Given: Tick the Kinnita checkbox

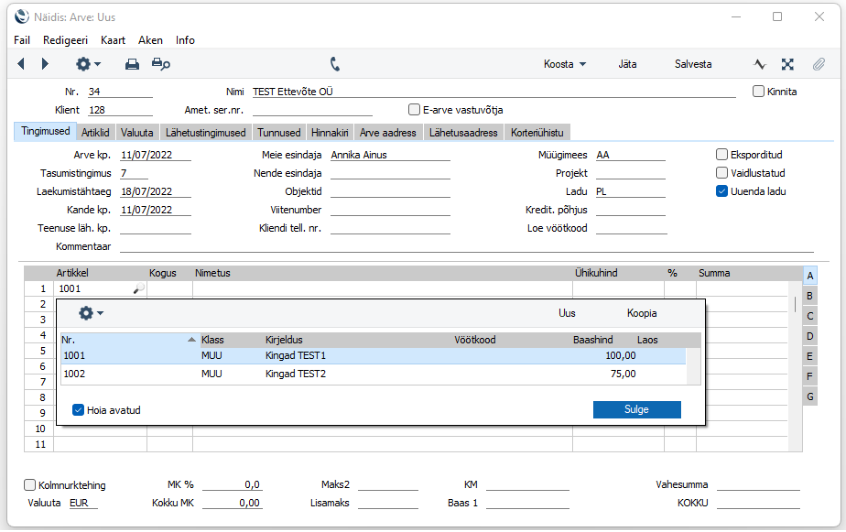Looking at the screenshot, I should (x=758, y=91).
